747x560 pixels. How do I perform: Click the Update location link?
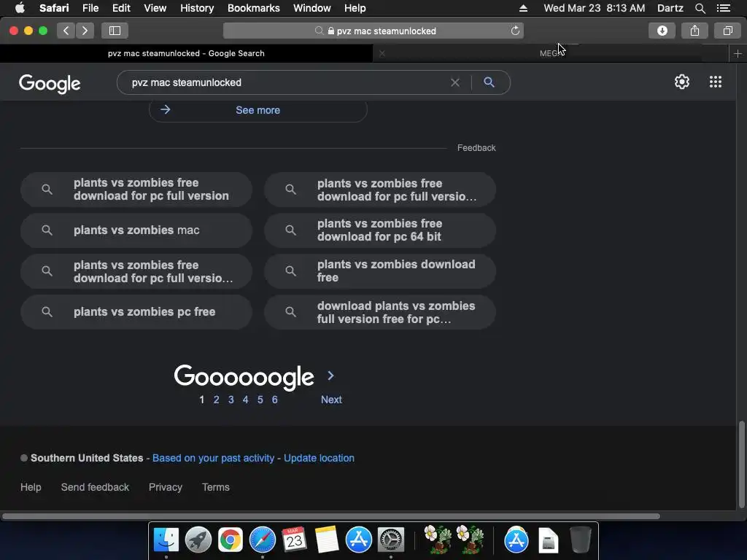point(320,458)
